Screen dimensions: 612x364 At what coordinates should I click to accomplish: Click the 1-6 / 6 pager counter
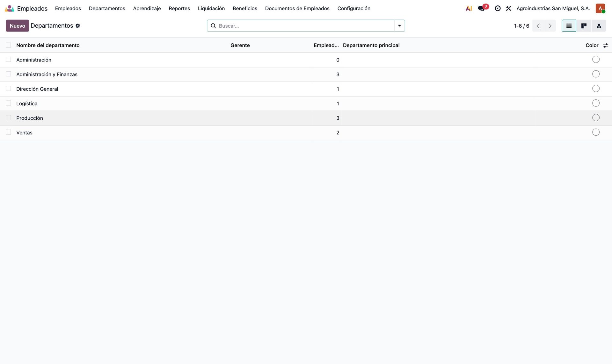[x=521, y=26]
